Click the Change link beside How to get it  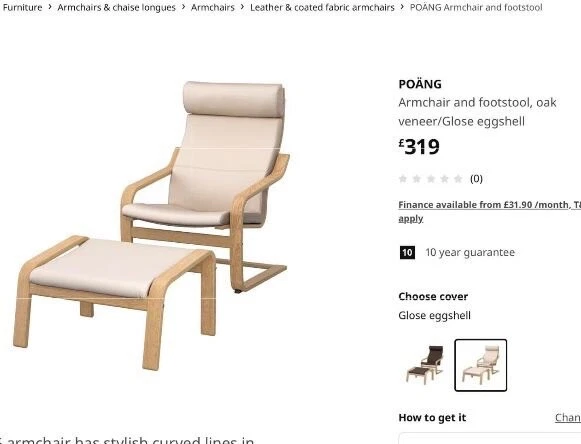[x=568, y=418]
